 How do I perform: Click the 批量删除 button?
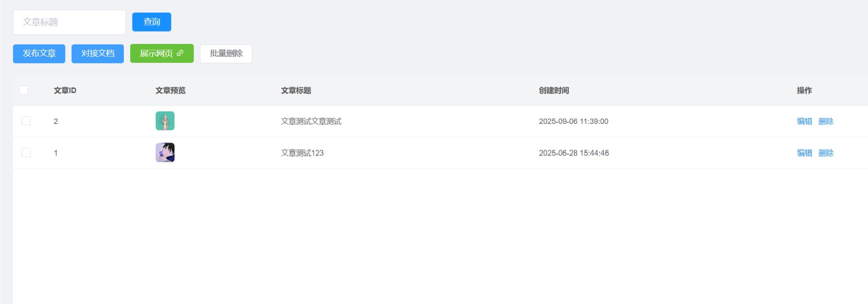pyautogui.click(x=226, y=53)
